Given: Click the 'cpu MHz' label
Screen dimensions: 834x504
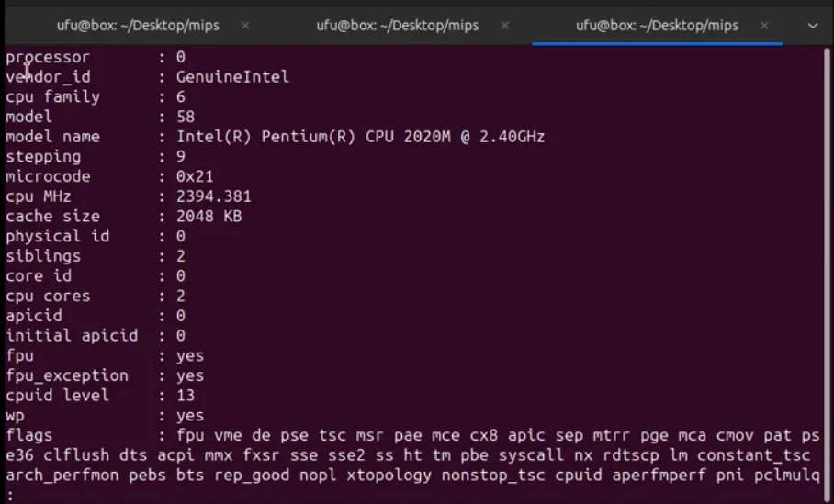Looking at the screenshot, I should 39,196.
